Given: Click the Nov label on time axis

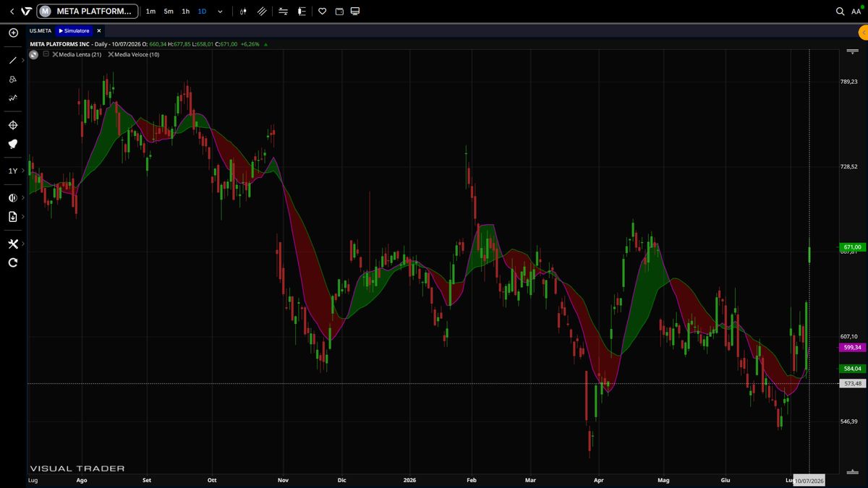Looking at the screenshot, I should [x=283, y=480].
